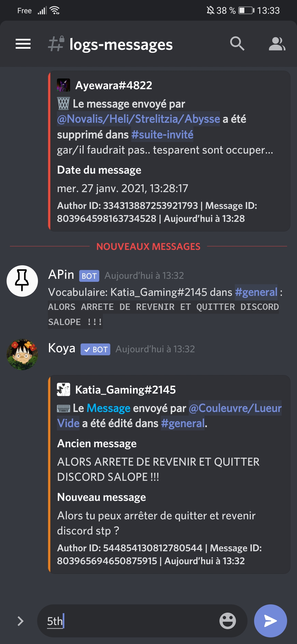297x644 pixels.
Task: Tap @Novalis/Heli/Strelitzia/Abysse user mention
Action: pos(138,119)
